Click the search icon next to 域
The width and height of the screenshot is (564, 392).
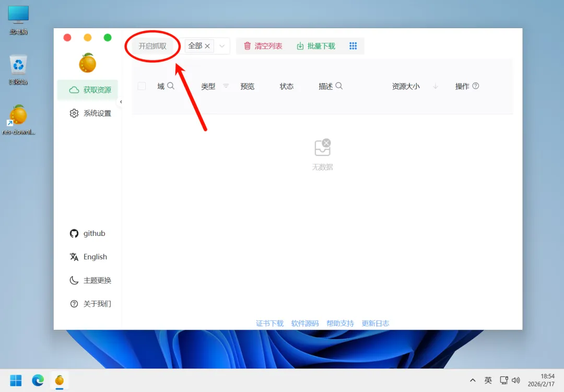tap(171, 86)
